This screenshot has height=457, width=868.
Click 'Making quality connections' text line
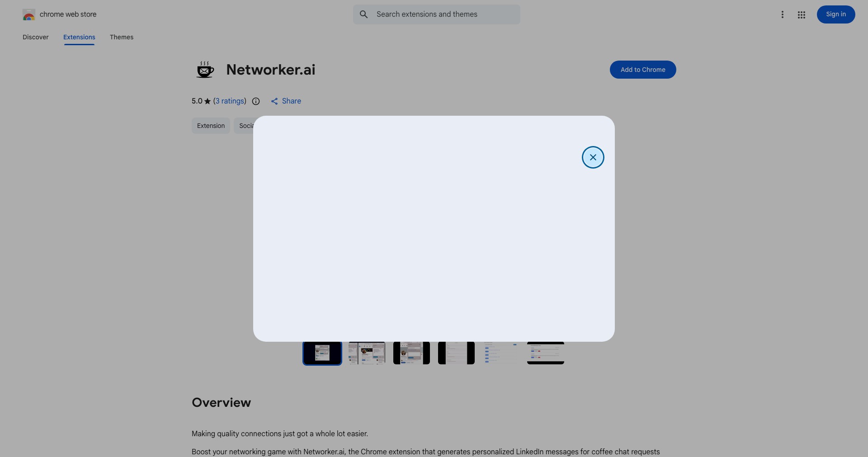[x=280, y=434]
